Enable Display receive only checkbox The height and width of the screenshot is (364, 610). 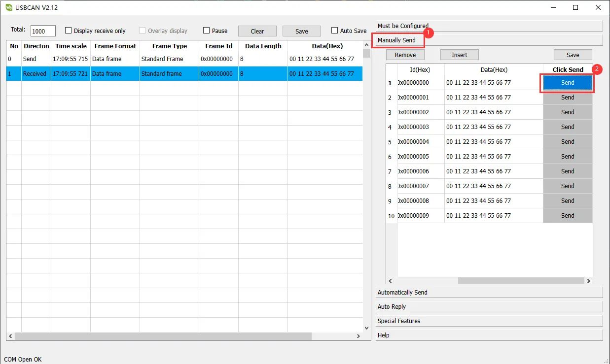[69, 31]
